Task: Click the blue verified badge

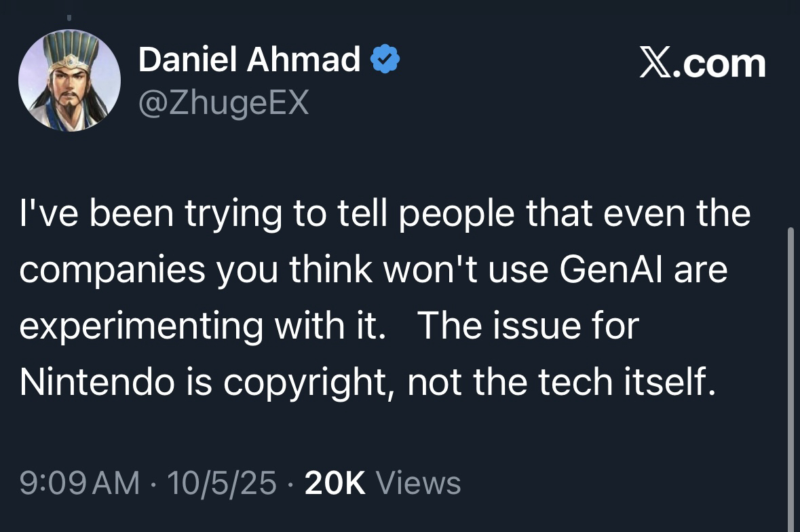Action: coord(385,62)
